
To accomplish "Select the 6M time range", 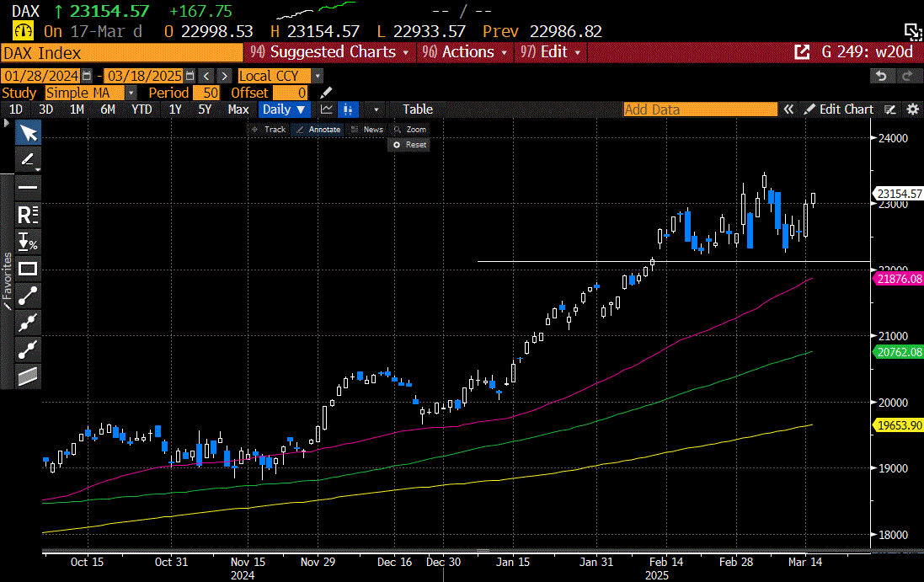I will click(108, 109).
